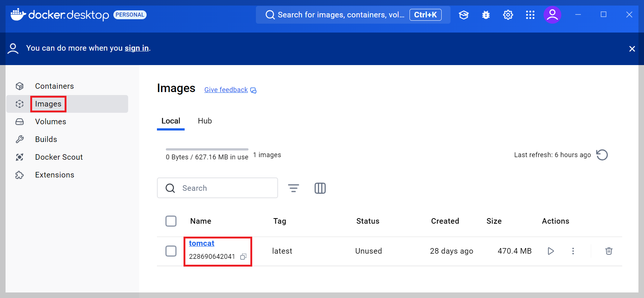Open the column display settings icon
644x298 pixels.
[320, 188]
